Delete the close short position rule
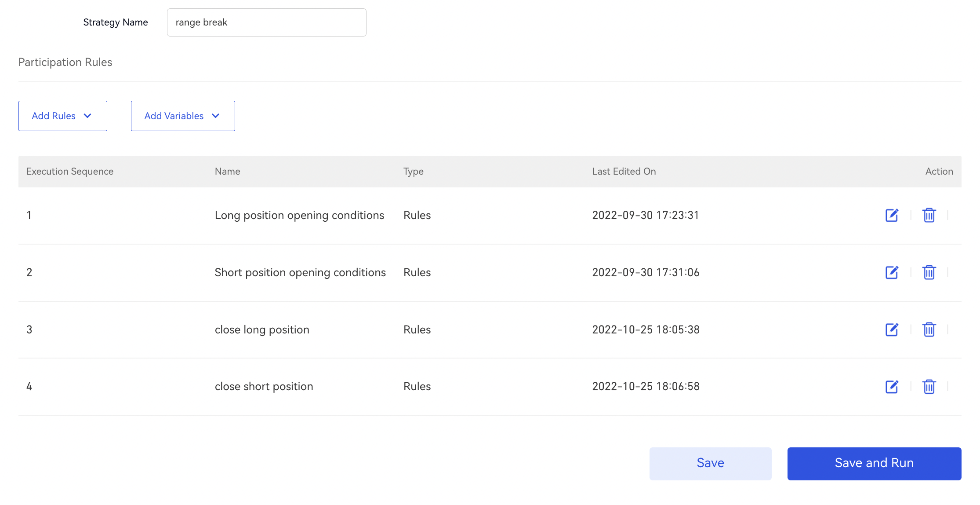This screenshot has height=505, width=980. (x=929, y=387)
